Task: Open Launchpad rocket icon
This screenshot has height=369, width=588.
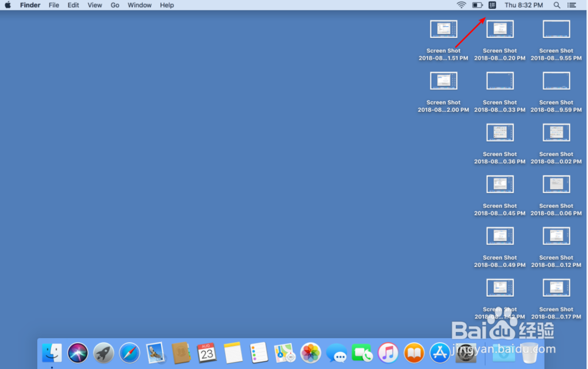Action: click(x=103, y=353)
